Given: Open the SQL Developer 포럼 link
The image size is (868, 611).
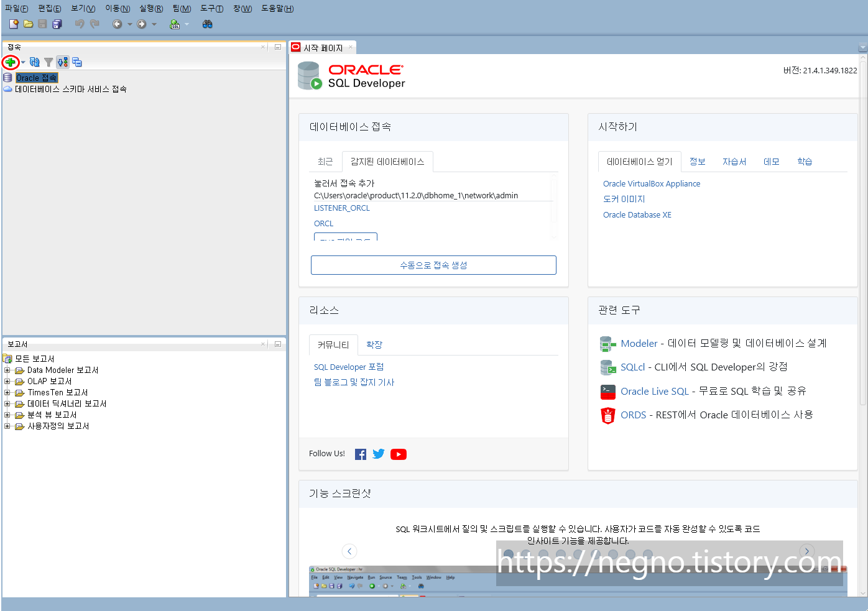Looking at the screenshot, I should pyautogui.click(x=349, y=367).
